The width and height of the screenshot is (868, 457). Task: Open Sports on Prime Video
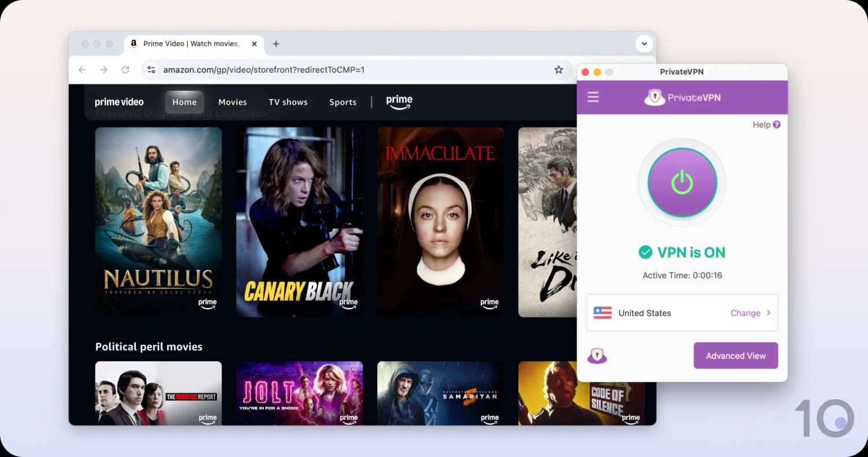(343, 102)
